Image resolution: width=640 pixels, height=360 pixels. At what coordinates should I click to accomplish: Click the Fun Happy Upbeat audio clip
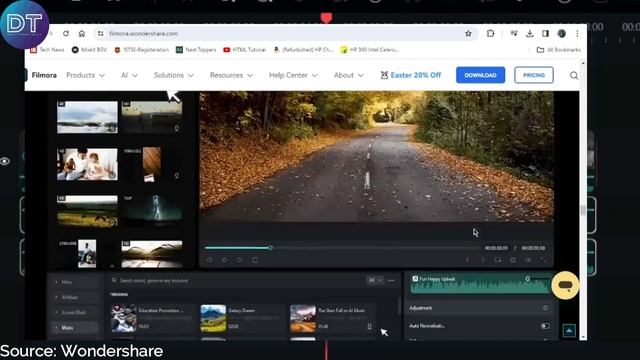tap(480, 283)
